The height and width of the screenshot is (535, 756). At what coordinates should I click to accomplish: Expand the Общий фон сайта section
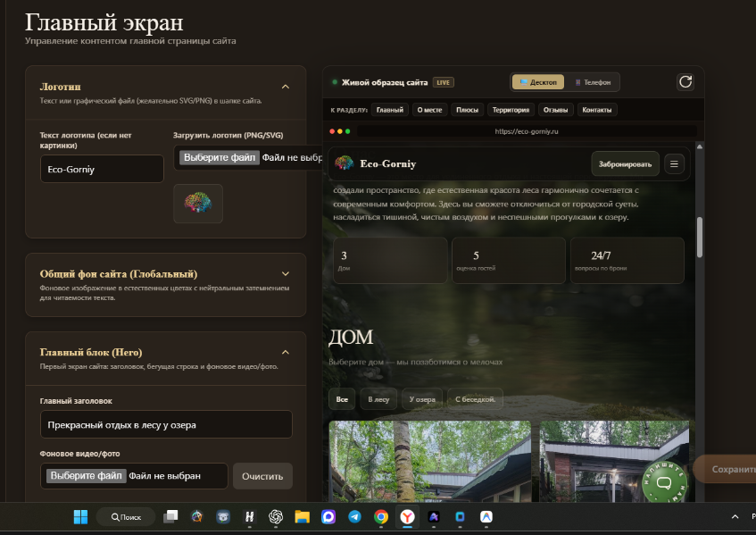(286, 273)
